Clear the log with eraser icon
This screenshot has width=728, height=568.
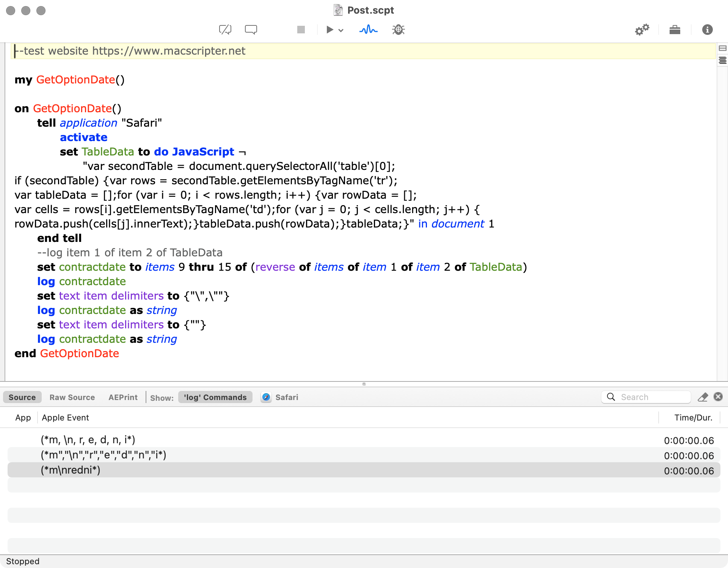[703, 397]
